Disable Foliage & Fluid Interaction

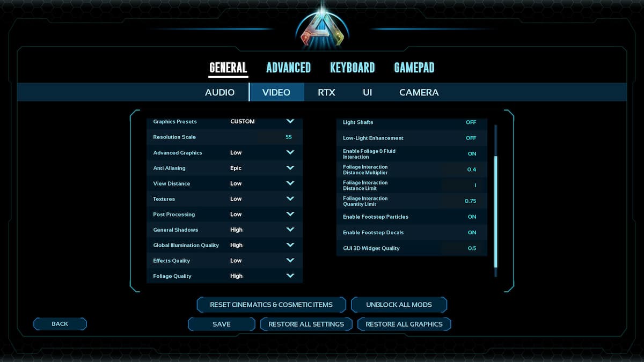coord(472,154)
